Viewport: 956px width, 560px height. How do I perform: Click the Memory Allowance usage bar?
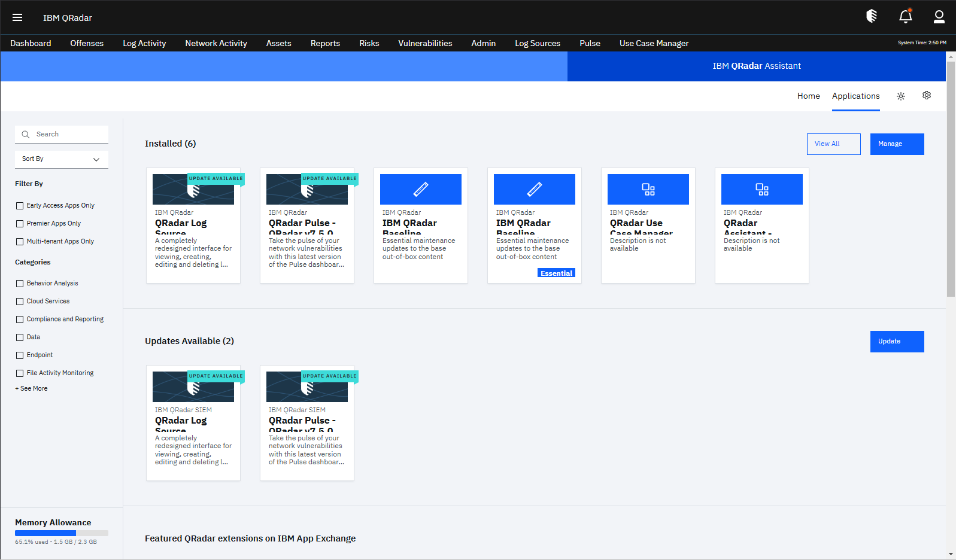[62, 533]
